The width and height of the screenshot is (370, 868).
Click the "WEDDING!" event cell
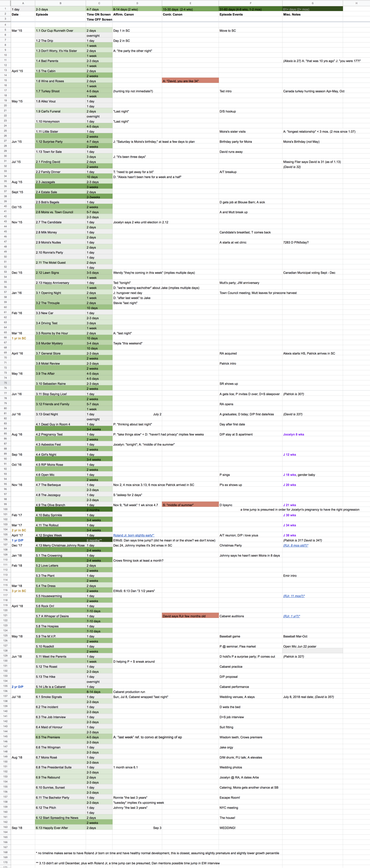pos(250,828)
